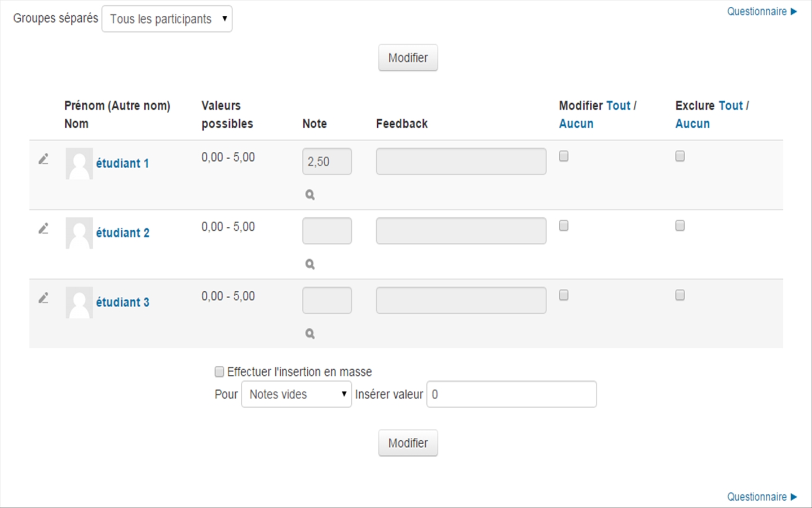
Task: Open the Notes vides dropdown
Action: 297,394
